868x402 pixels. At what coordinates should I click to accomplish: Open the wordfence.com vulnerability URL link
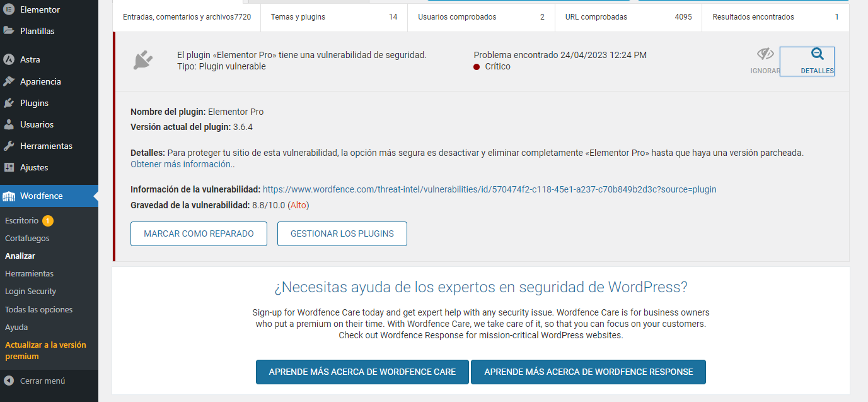[x=490, y=189]
